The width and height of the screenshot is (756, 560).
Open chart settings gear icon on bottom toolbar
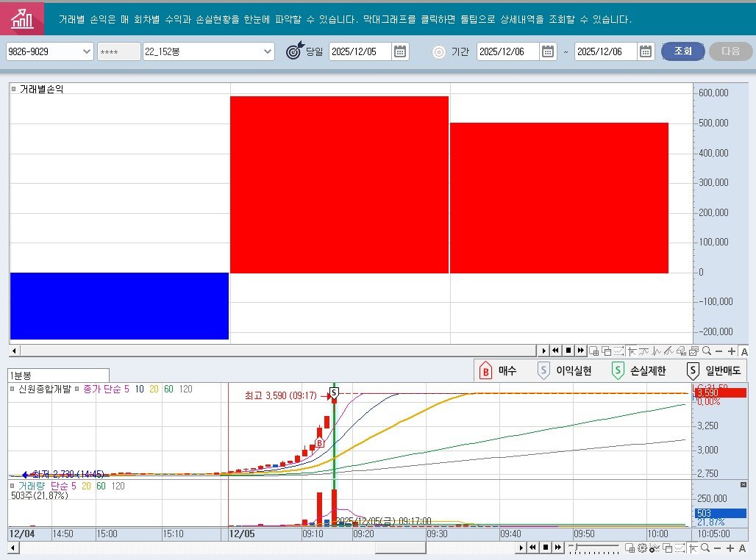coord(641,548)
